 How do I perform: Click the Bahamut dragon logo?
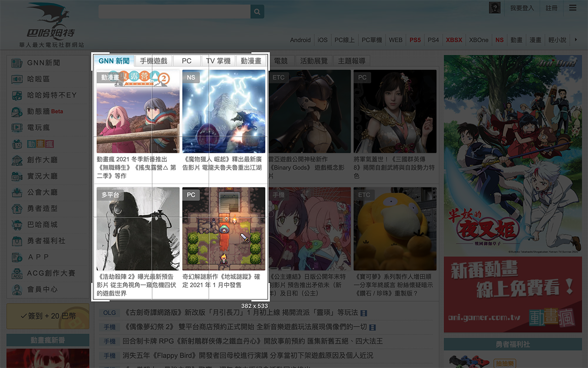coord(51,25)
